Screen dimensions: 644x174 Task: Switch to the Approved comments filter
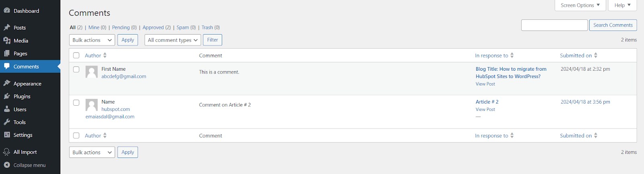(x=153, y=27)
